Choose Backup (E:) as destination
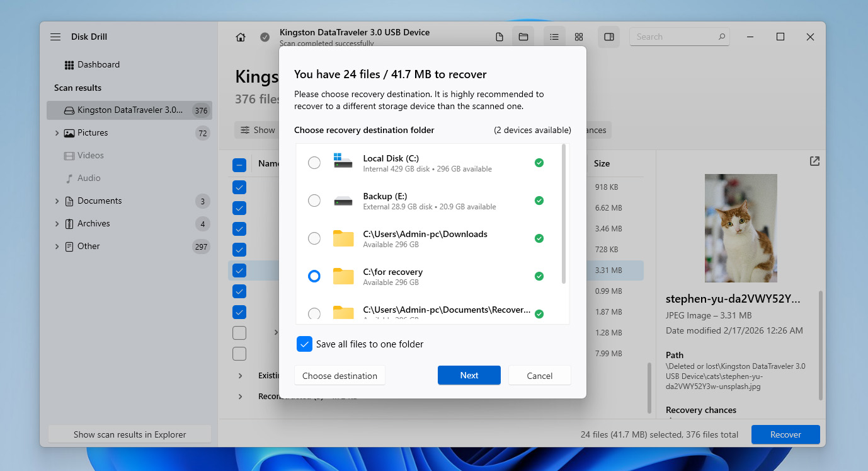868x471 pixels. pos(314,201)
